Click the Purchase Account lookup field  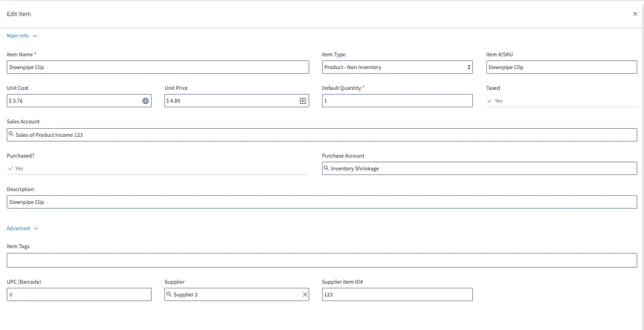479,168
